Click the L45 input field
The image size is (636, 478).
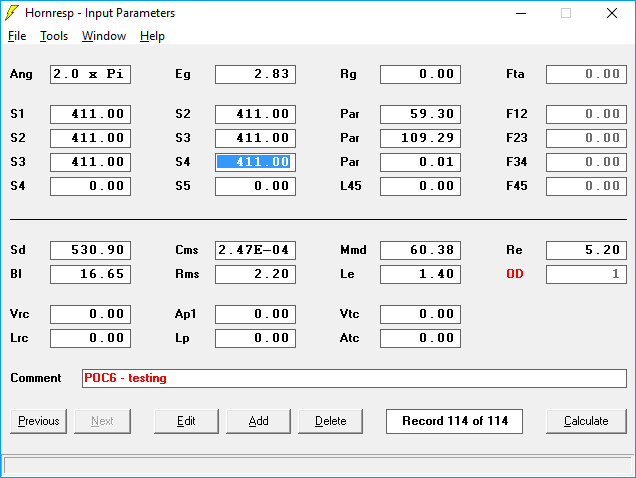click(420, 186)
